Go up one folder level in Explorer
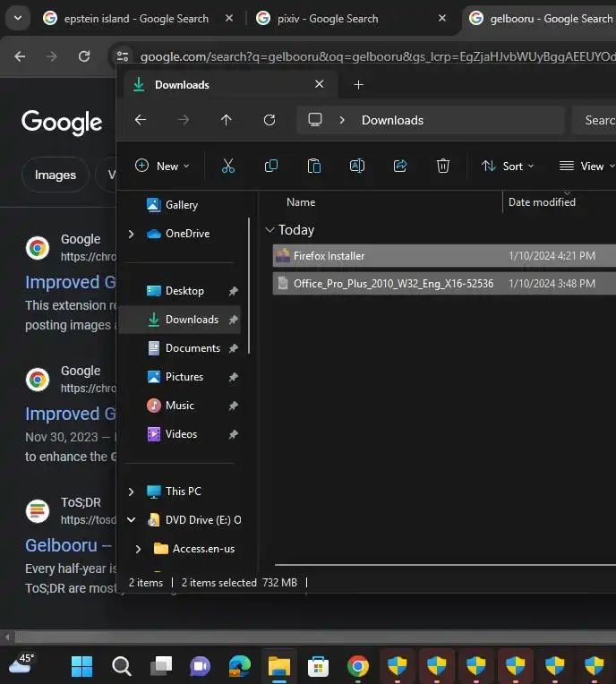This screenshot has width=616, height=684. point(226,120)
